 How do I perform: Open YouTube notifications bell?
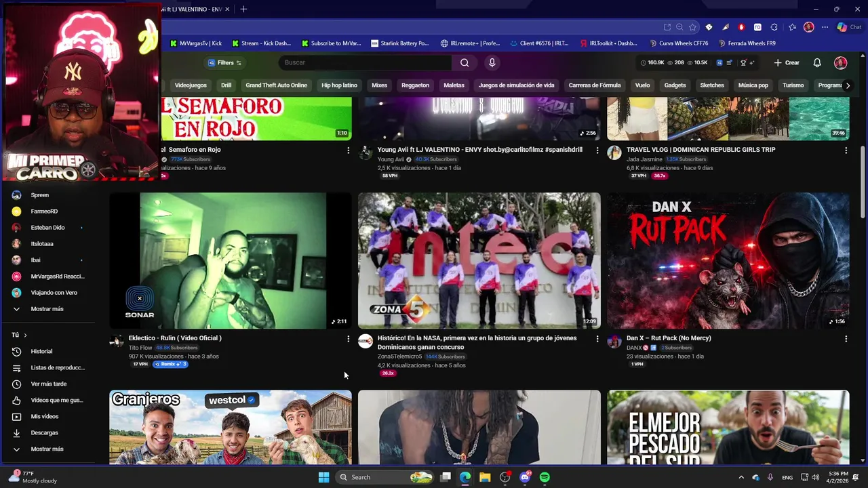pos(817,62)
